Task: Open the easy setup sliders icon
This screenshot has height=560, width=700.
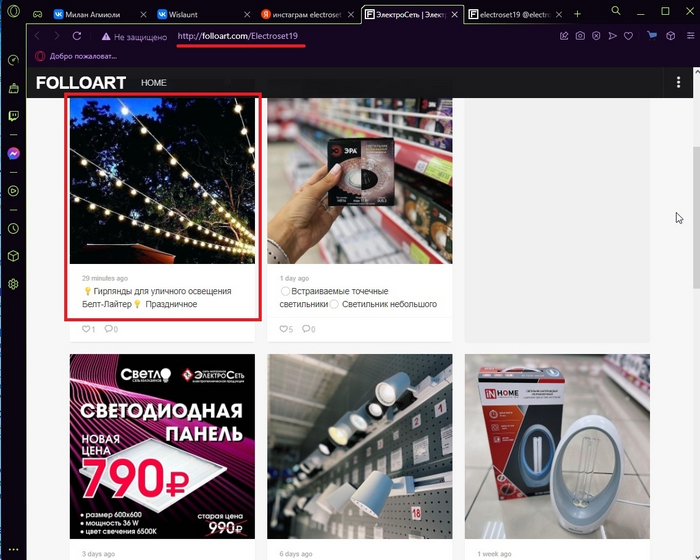Action: tap(690, 36)
